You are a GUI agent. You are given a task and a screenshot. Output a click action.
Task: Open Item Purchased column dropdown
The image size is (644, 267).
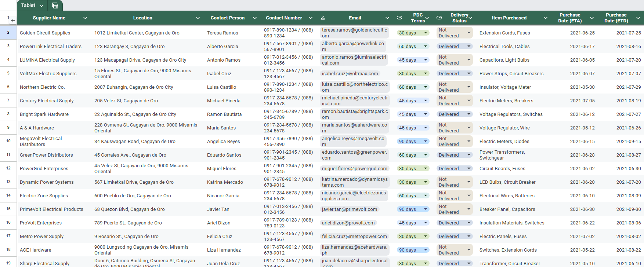[x=546, y=18]
